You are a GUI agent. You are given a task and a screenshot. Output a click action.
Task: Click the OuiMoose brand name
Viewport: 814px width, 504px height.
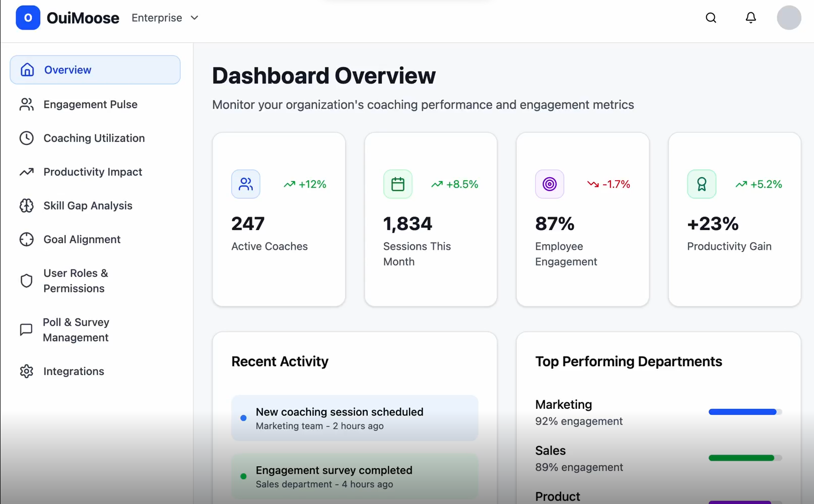tap(83, 18)
